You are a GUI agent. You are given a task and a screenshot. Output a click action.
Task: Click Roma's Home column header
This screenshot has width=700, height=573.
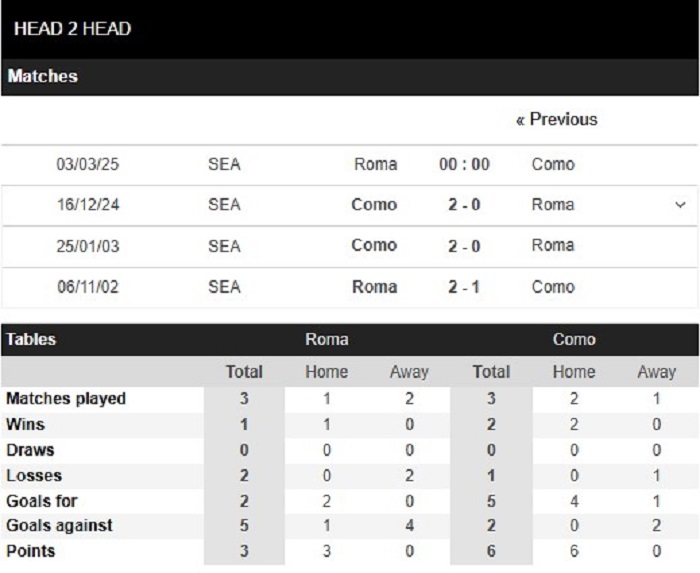pyautogui.click(x=327, y=372)
